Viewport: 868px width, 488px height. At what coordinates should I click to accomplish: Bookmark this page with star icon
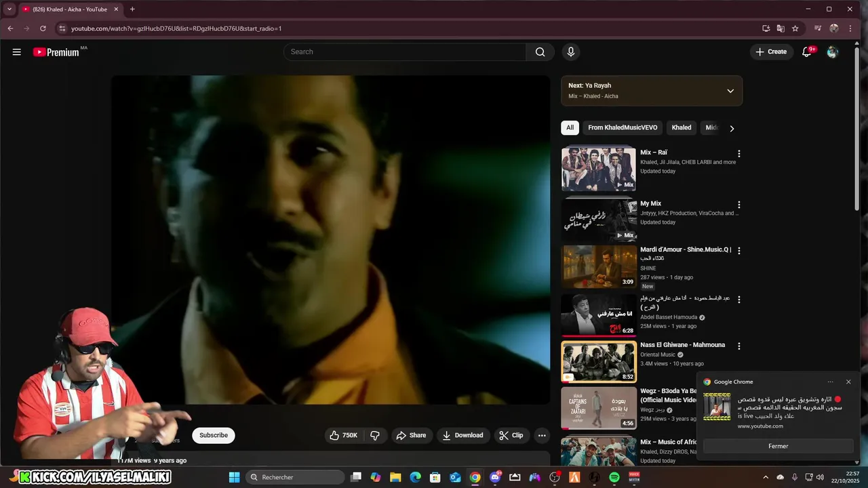point(795,28)
